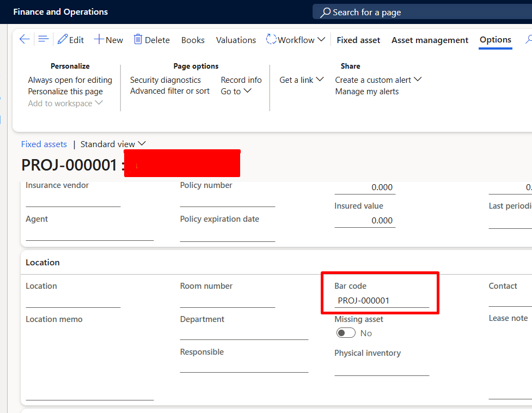Click the back arrow icon

click(x=24, y=39)
